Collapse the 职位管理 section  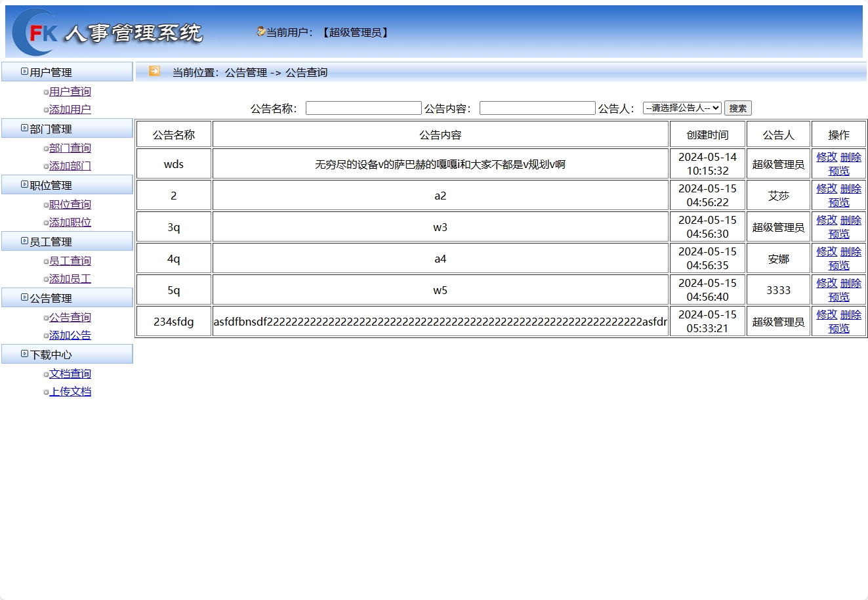pyautogui.click(x=24, y=184)
